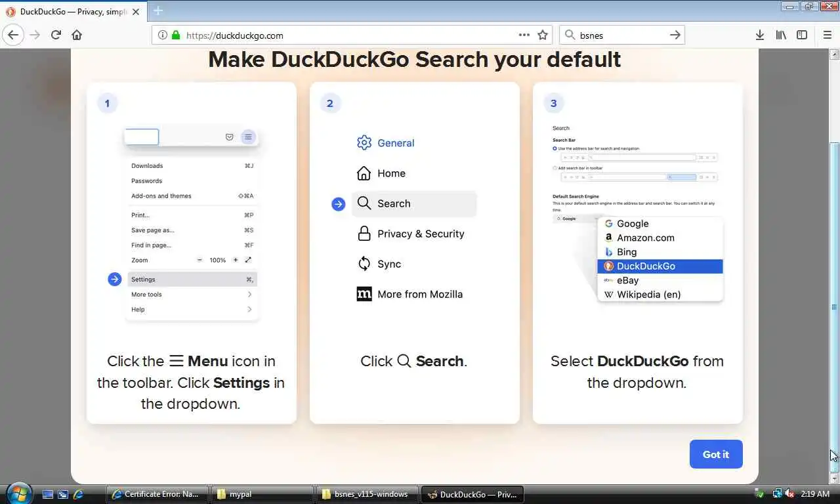Go back with the browser back arrow
The image size is (840, 504).
point(13,35)
